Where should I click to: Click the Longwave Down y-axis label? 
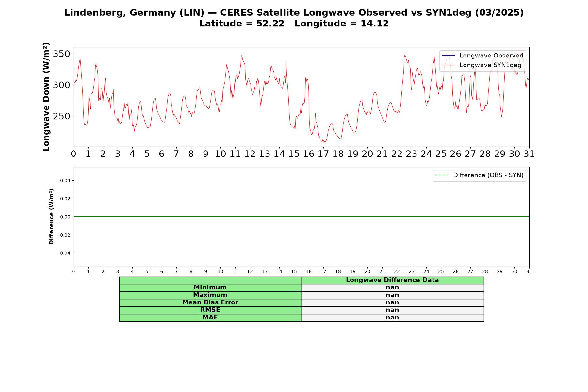tap(46, 97)
